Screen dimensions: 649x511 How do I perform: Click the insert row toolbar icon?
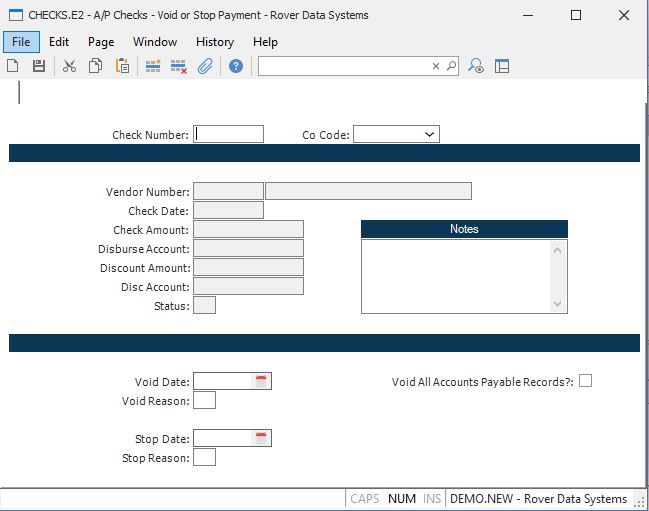click(x=153, y=66)
